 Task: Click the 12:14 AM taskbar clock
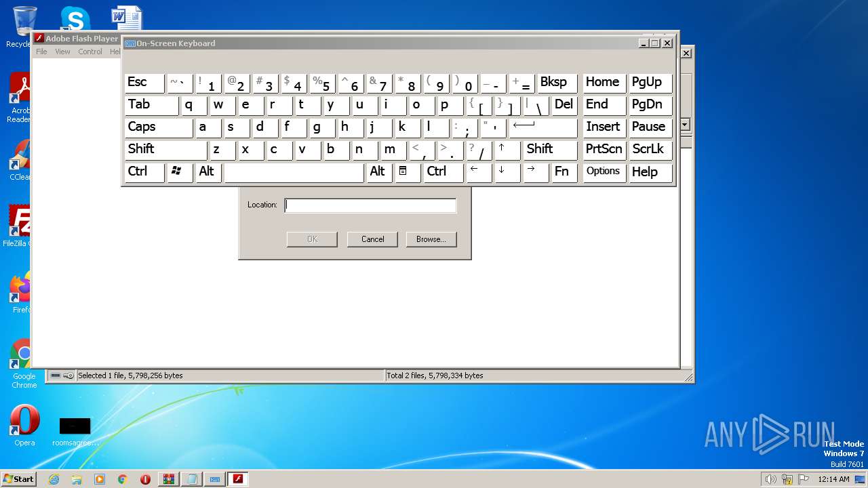pos(833,479)
